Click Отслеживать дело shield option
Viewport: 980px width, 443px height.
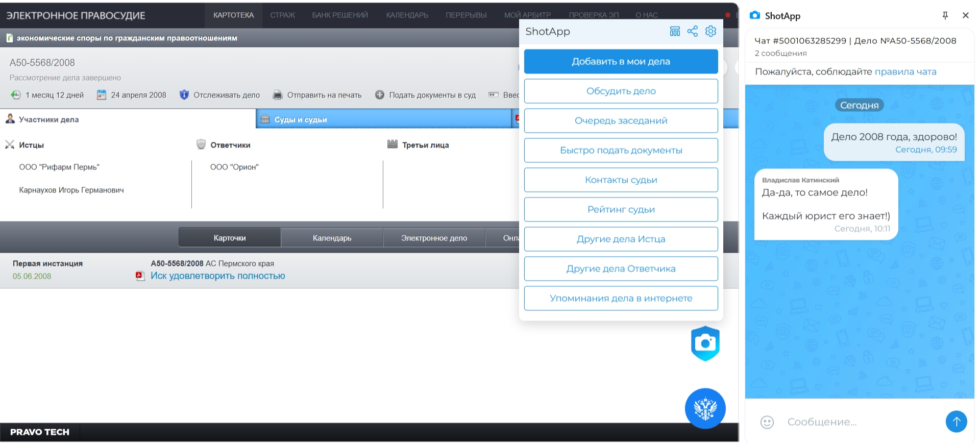(220, 95)
